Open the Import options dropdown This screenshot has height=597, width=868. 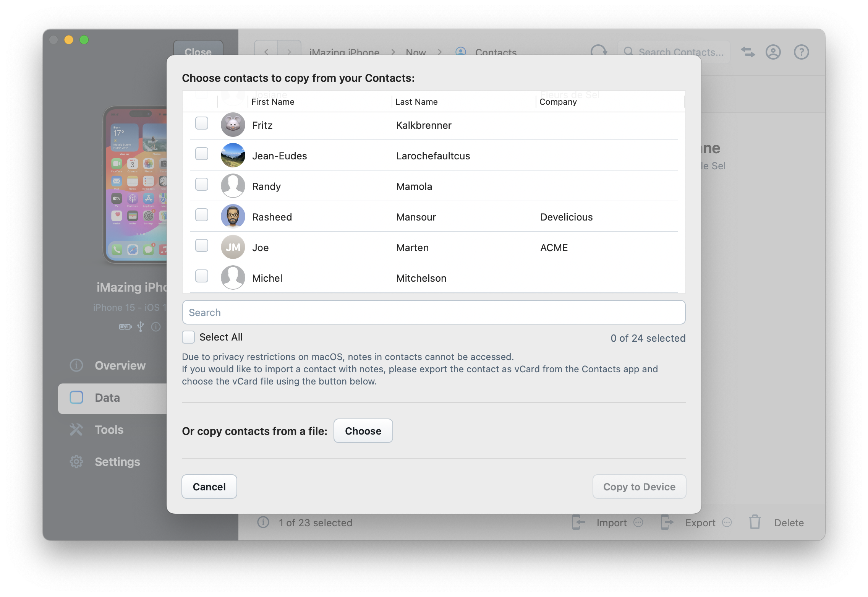pos(638,522)
